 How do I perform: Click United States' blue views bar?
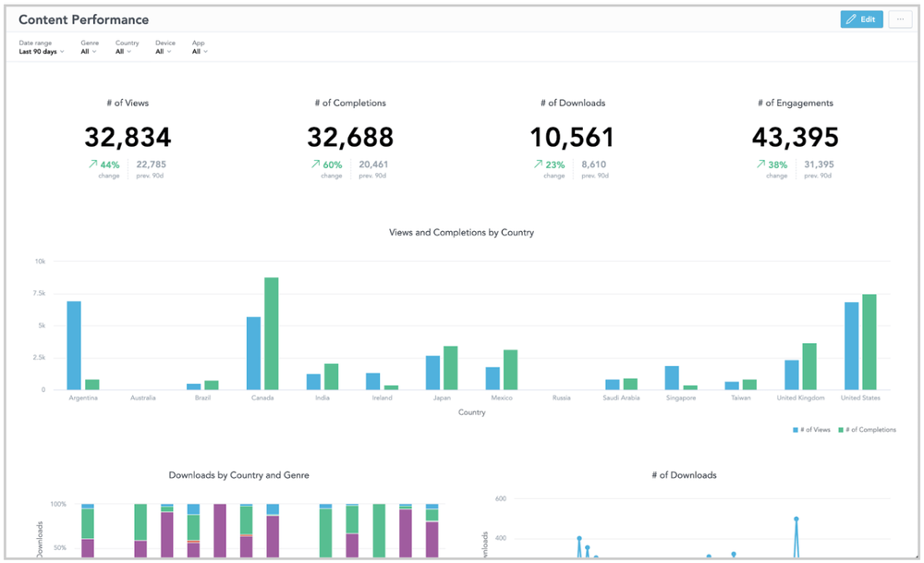852,346
